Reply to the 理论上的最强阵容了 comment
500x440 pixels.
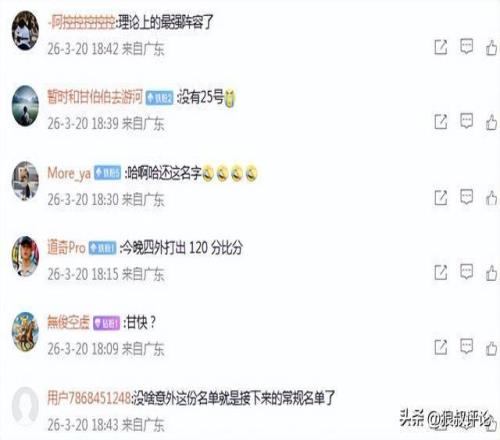466,46
